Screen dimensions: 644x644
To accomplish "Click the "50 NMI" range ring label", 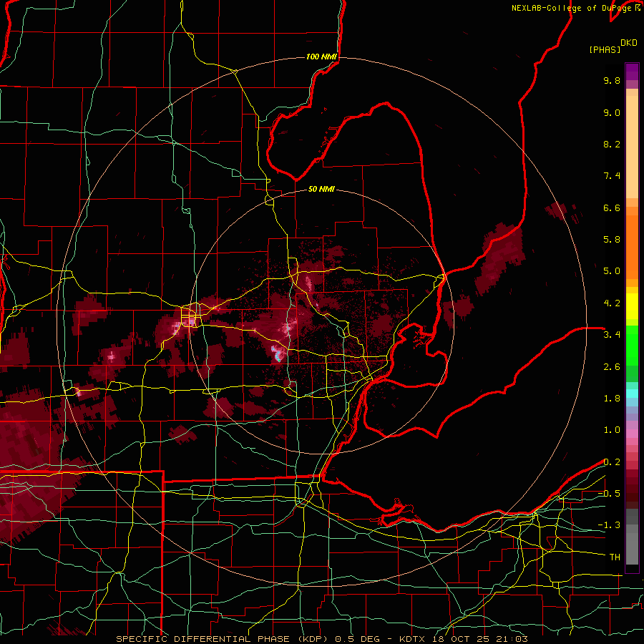I will pos(321,190).
